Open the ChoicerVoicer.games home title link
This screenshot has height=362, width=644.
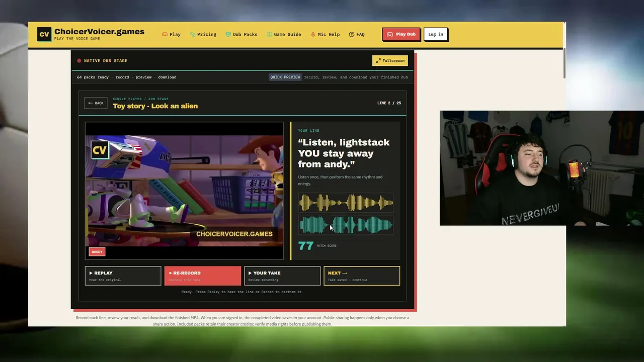pos(99,32)
